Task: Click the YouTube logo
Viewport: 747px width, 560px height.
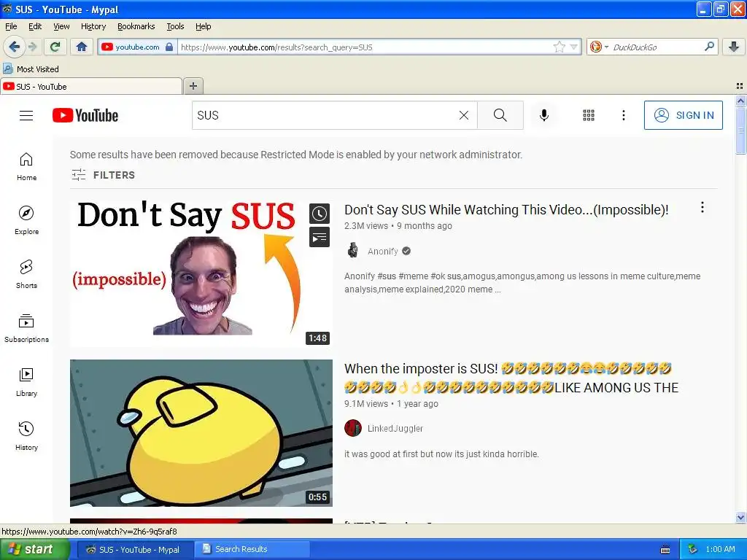Action: [85, 115]
